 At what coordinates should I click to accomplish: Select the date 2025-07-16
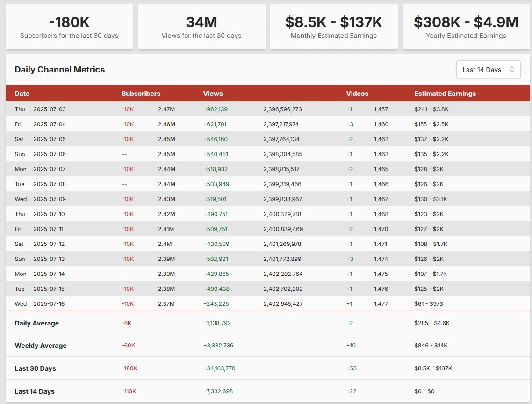tap(49, 303)
